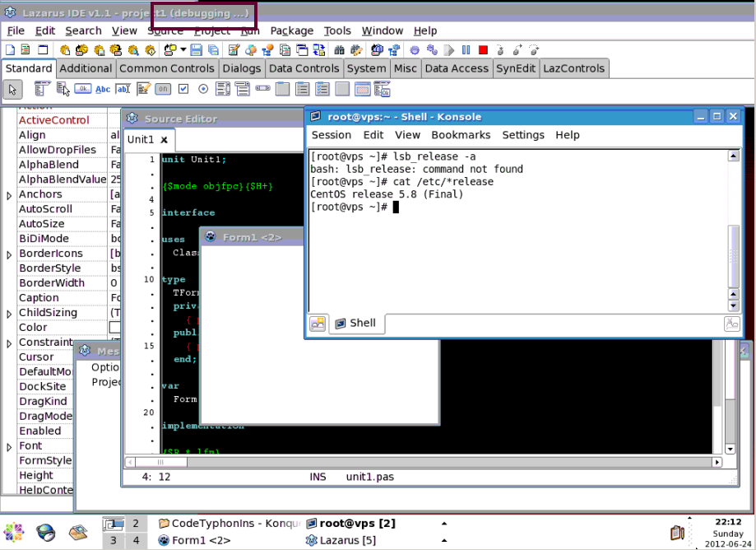The height and width of the screenshot is (550, 756).
Task: Select the TRadioButton component icon
Action: [x=203, y=89]
